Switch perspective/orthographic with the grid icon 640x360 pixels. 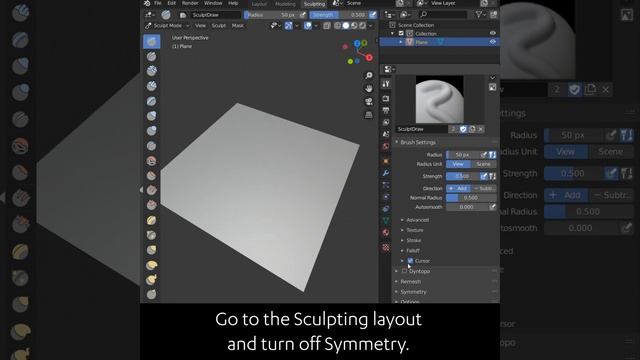[x=369, y=114]
